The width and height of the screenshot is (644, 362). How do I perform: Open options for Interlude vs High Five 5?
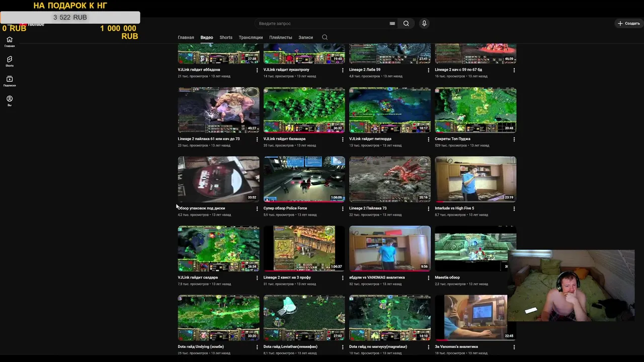click(514, 208)
